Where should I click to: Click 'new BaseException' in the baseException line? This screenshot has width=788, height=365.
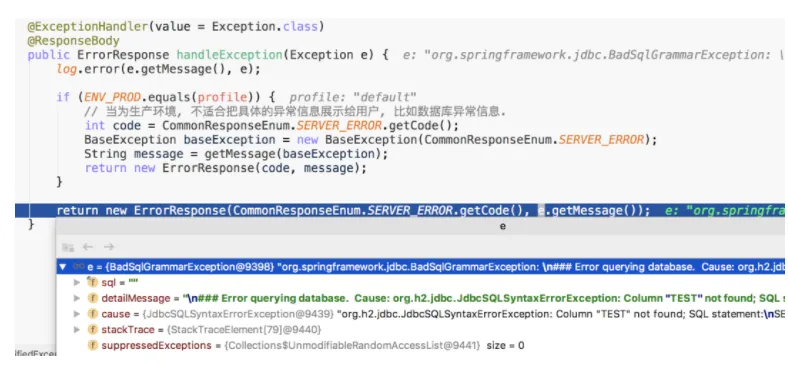[x=358, y=139]
